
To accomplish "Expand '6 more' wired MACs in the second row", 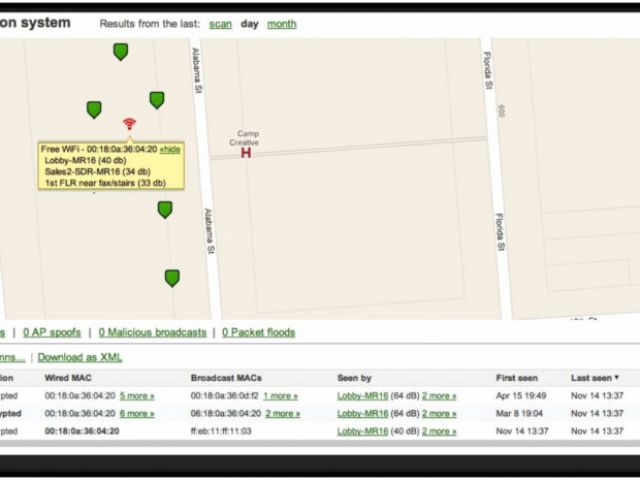I will coord(137,413).
